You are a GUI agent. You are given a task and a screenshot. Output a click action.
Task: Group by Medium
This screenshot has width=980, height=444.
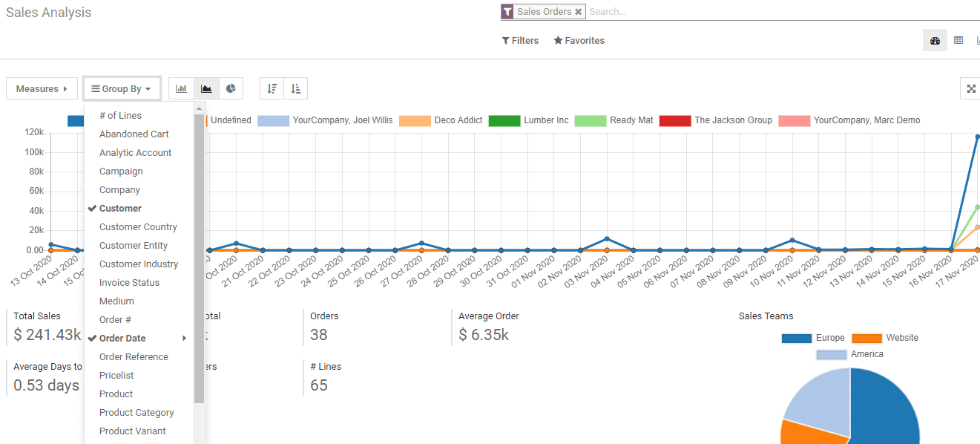[x=116, y=301]
